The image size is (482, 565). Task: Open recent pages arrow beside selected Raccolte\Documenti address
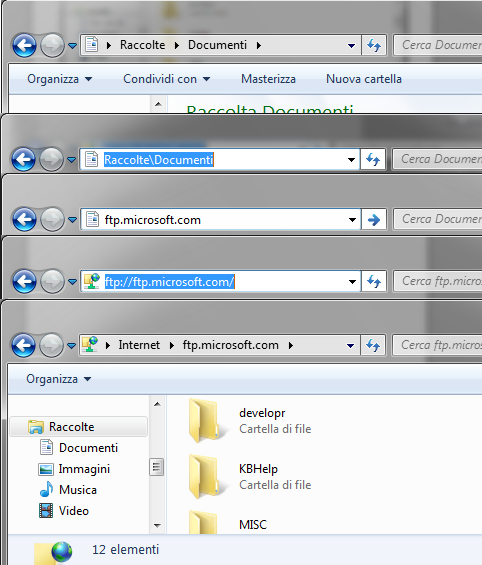pyautogui.click(x=72, y=160)
